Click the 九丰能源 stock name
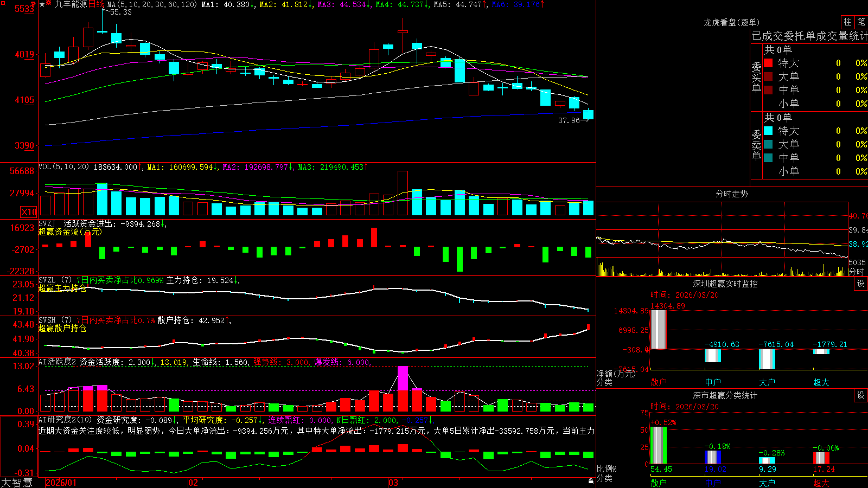868x488 pixels. [x=71, y=4]
